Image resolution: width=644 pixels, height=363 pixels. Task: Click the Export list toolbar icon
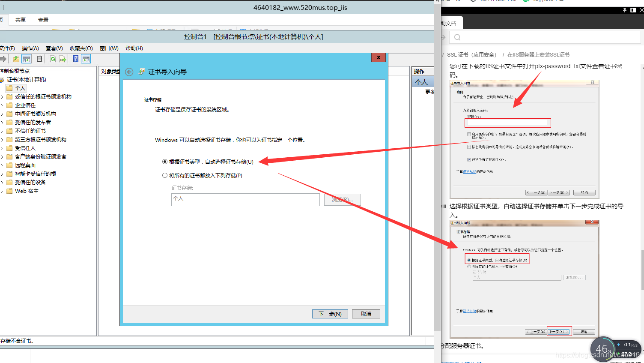(x=63, y=59)
